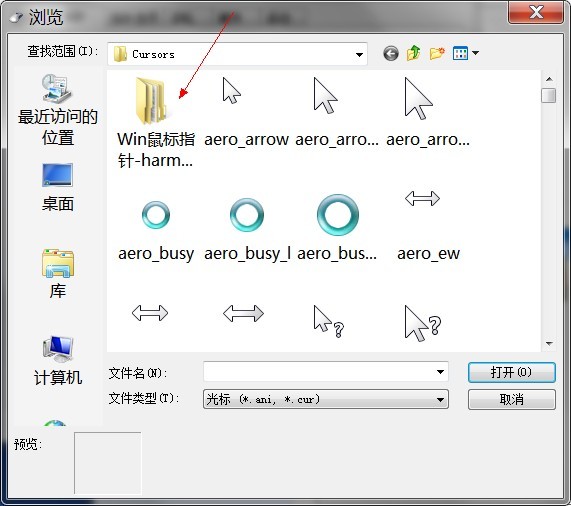Open the View menu icon

click(x=460, y=54)
